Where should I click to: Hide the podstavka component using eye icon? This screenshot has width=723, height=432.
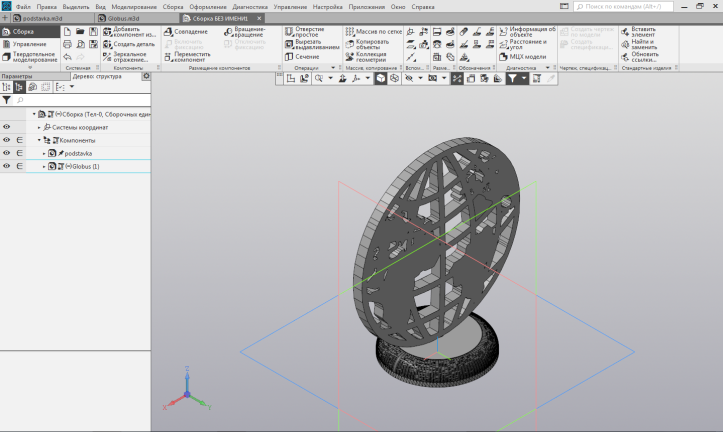click(x=7, y=153)
